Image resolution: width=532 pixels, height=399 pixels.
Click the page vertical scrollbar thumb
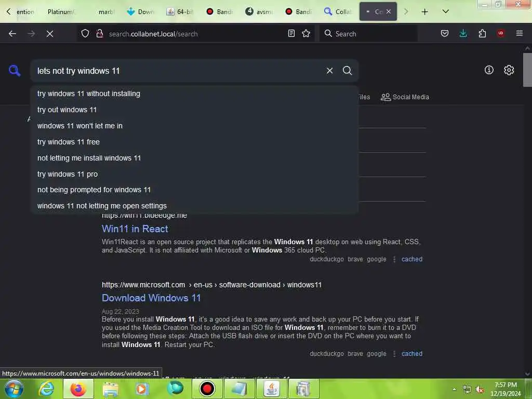pos(527,70)
